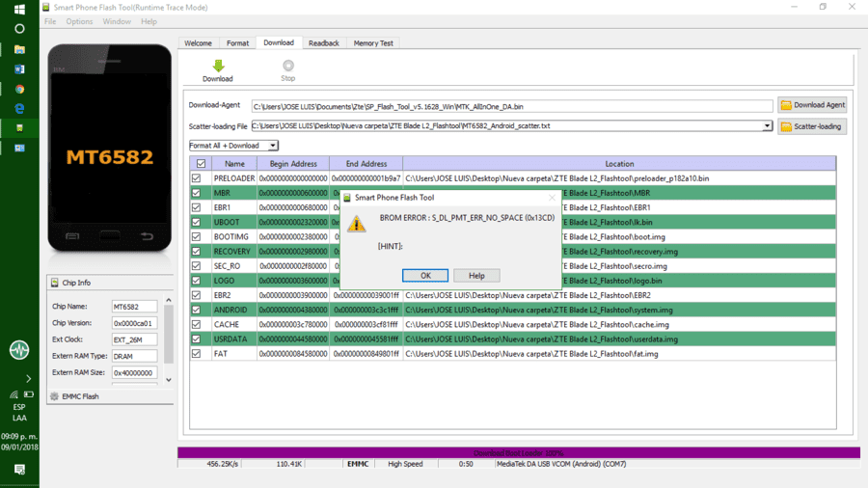Open File Explorer from taskbar

tap(19, 49)
